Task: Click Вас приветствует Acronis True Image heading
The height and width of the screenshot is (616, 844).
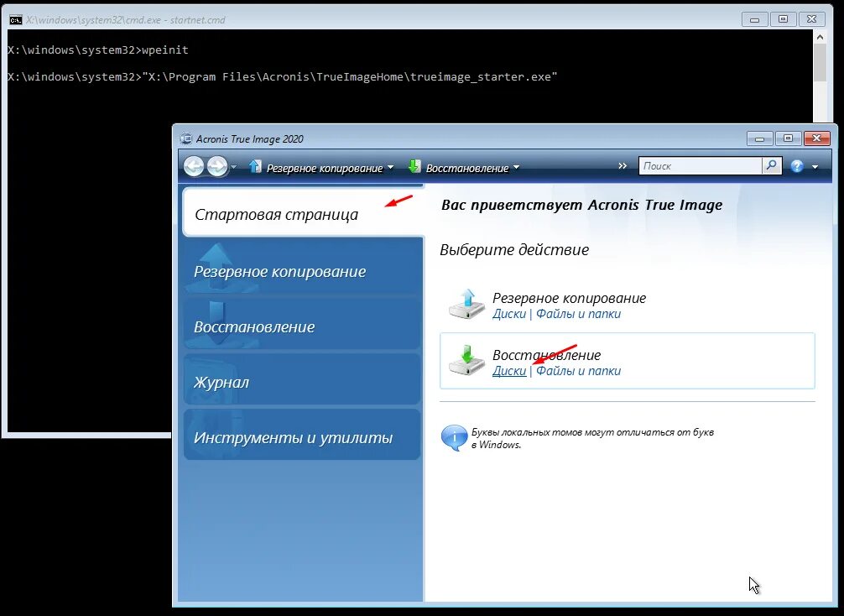Action: coord(582,205)
